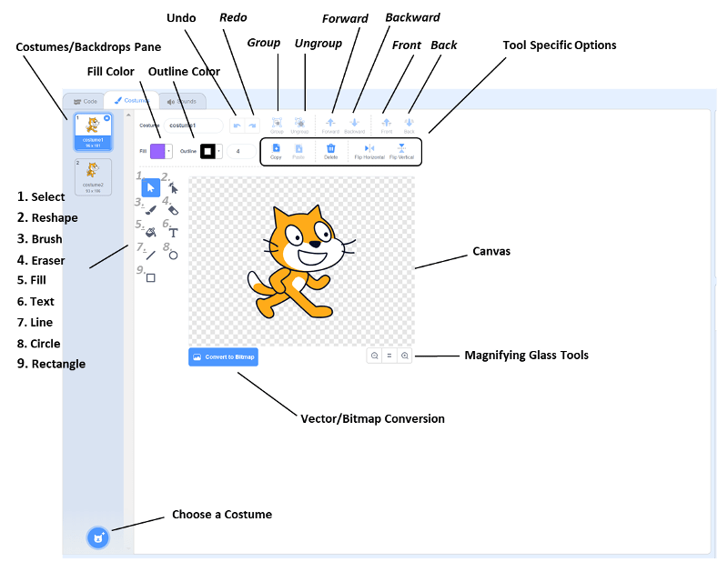Select the costume2 thumbnail
728x572 pixels.
(x=93, y=177)
